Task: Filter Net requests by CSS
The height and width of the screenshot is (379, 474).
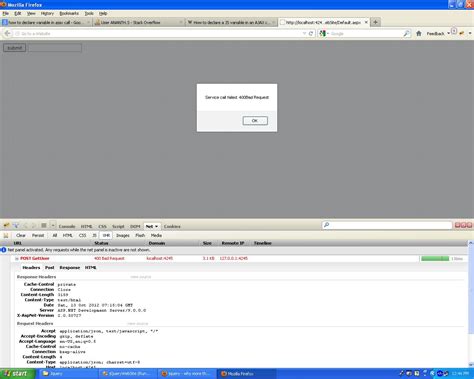Action: click(x=82, y=235)
